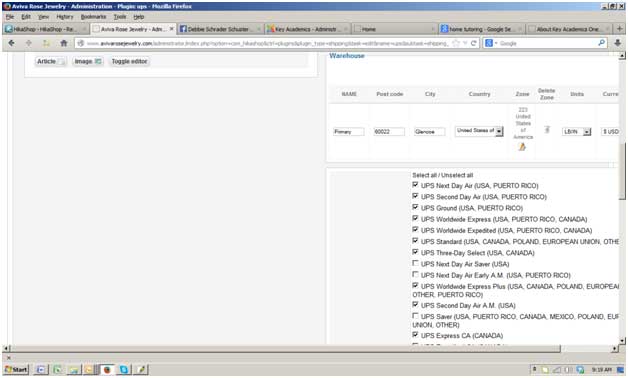628x378 pixels.
Task: Toggle UPS Ground checkbox
Action: click(415, 207)
